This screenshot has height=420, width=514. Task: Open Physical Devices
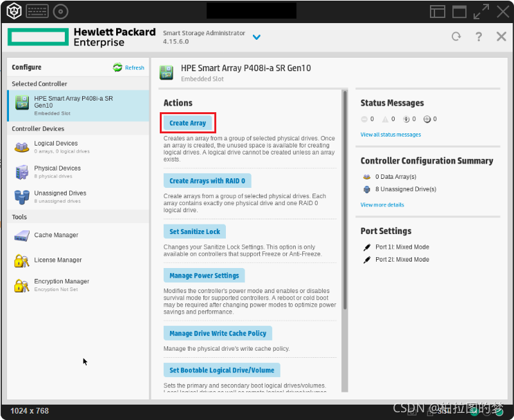pos(78,172)
